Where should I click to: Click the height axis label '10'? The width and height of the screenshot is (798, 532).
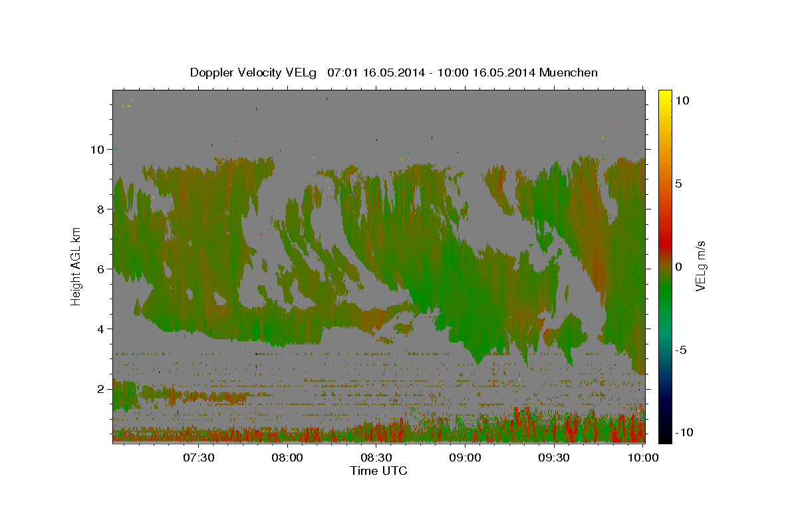(97, 150)
